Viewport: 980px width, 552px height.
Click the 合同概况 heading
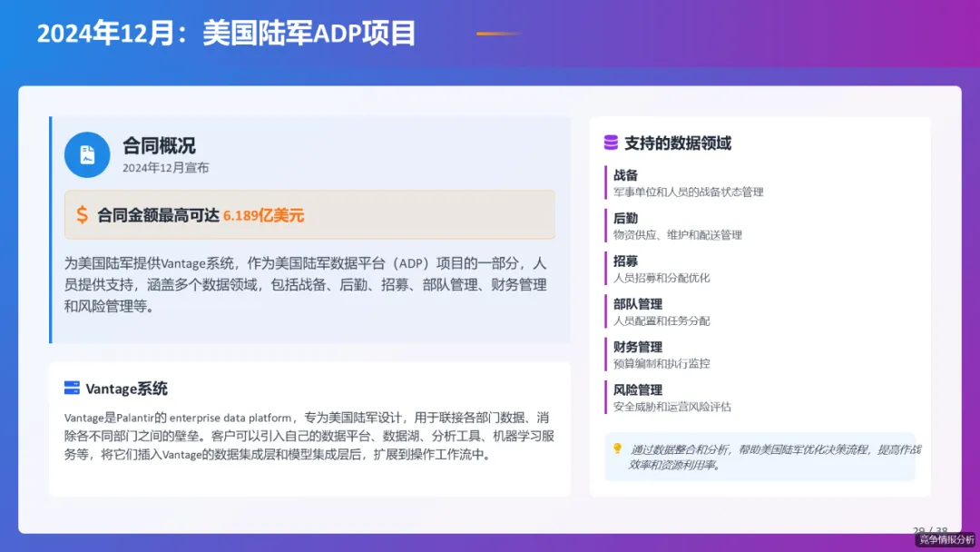[x=159, y=145]
